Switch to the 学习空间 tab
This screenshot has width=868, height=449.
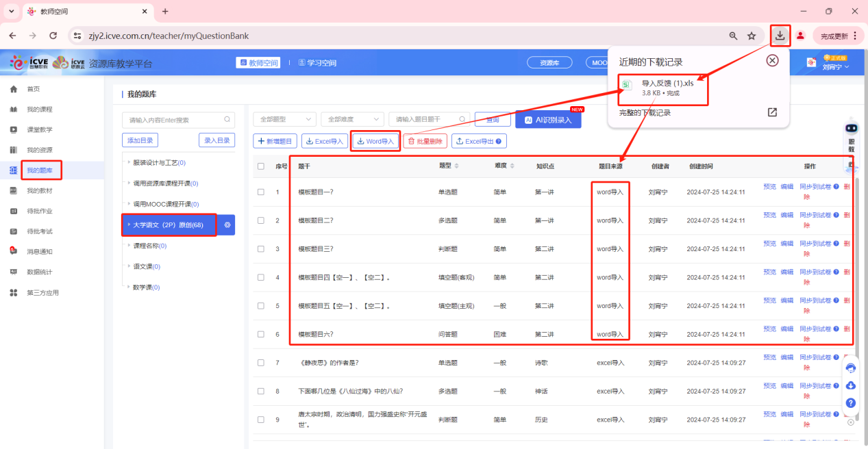pyautogui.click(x=317, y=63)
